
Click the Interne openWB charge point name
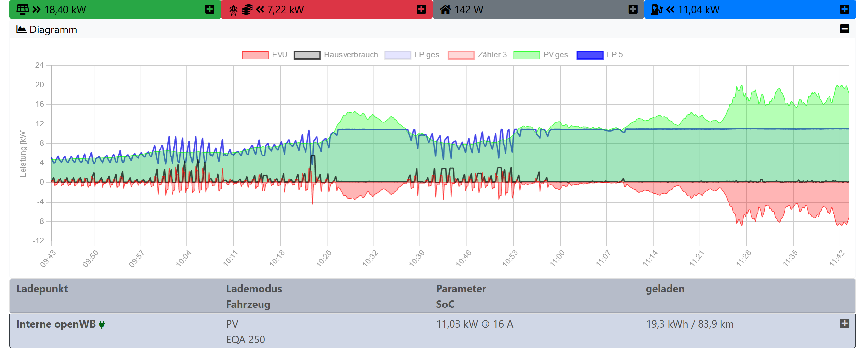pyautogui.click(x=56, y=324)
